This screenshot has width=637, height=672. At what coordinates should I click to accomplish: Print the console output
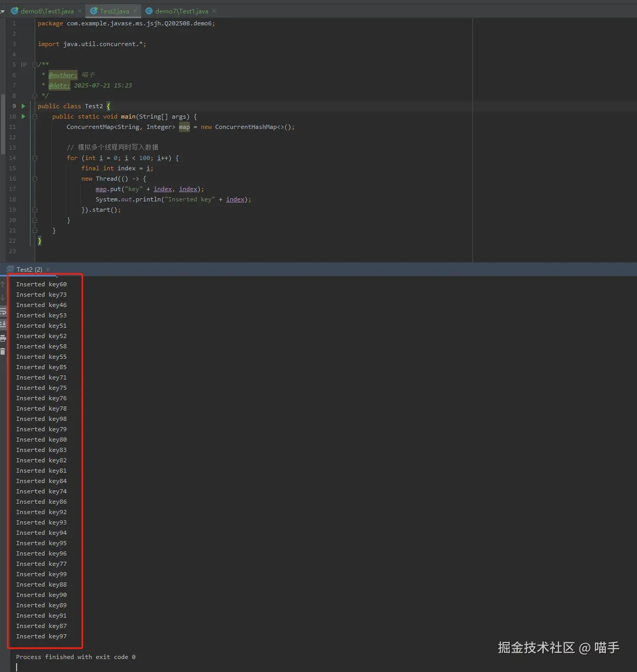click(x=3, y=338)
